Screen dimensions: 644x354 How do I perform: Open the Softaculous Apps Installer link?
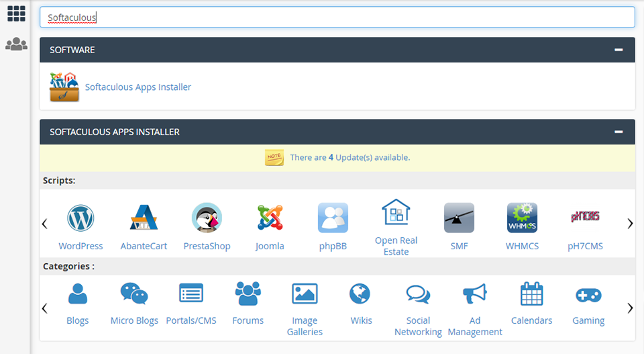point(138,87)
